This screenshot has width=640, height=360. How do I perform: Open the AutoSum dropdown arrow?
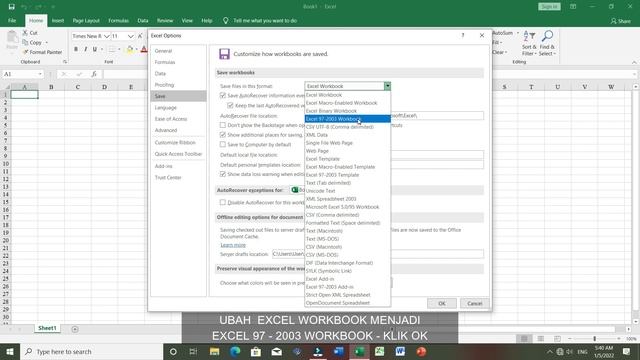pos(518,33)
